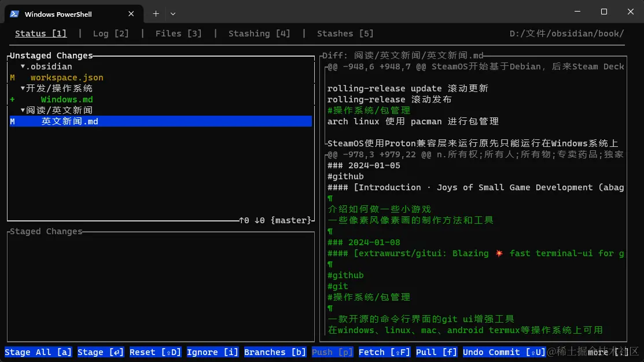Click the Unstaged Changes panel title
Screen dimensions: 644x362
(x=51, y=56)
